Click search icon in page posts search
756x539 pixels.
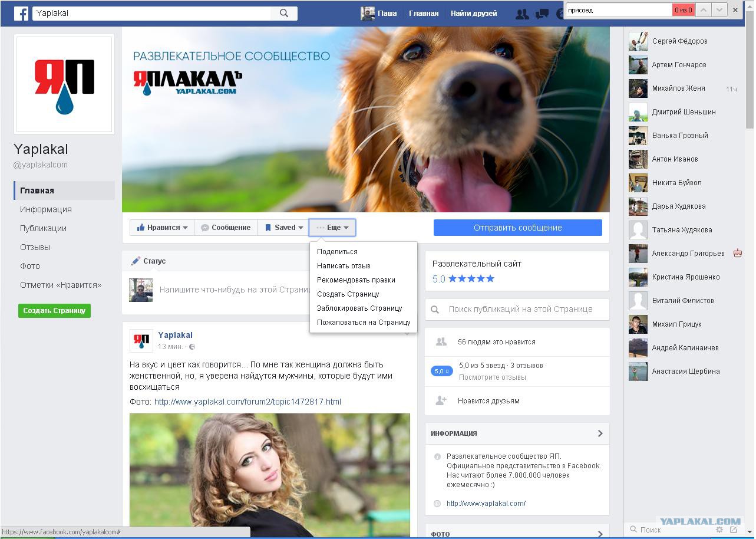tap(435, 310)
